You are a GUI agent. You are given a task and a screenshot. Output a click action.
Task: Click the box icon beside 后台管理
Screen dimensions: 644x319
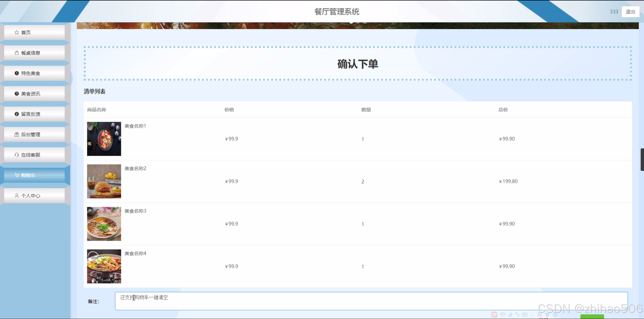17,134
